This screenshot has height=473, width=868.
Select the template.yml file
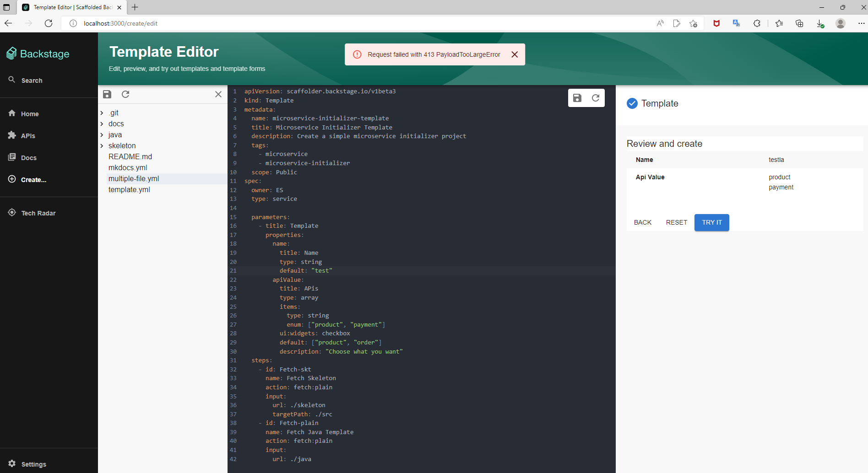[129, 189]
